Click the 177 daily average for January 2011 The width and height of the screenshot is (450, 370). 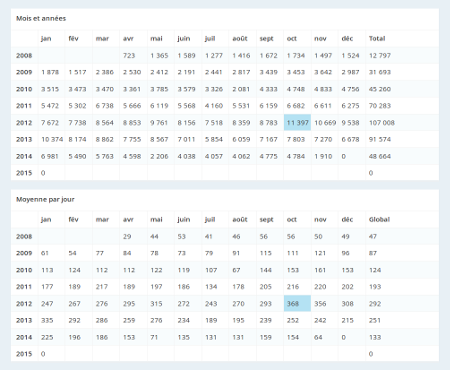(x=47, y=287)
